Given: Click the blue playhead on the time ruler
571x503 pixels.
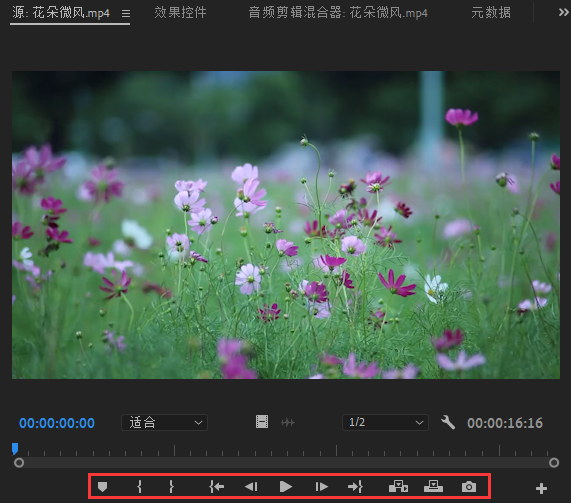Looking at the screenshot, I should pyautogui.click(x=15, y=449).
